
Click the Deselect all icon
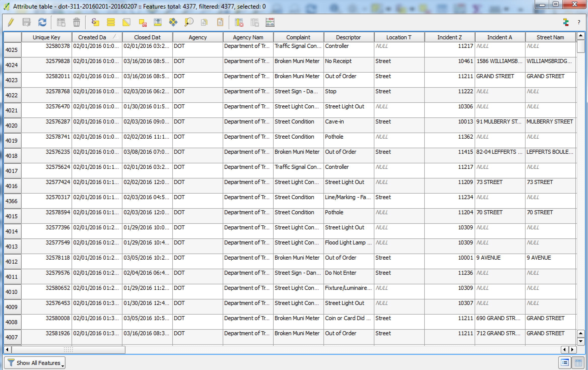click(x=142, y=22)
